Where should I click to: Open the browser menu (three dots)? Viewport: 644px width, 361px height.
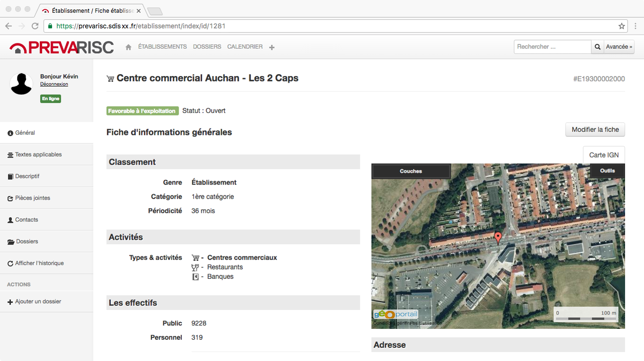point(635,26)
